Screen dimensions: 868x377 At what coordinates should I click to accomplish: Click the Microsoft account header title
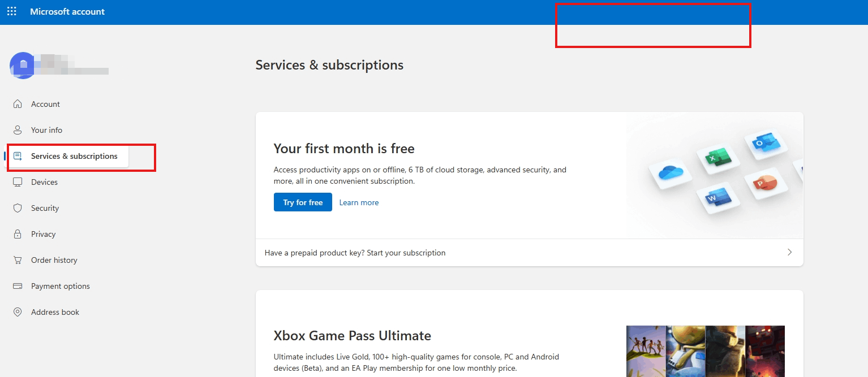[67, 11]
